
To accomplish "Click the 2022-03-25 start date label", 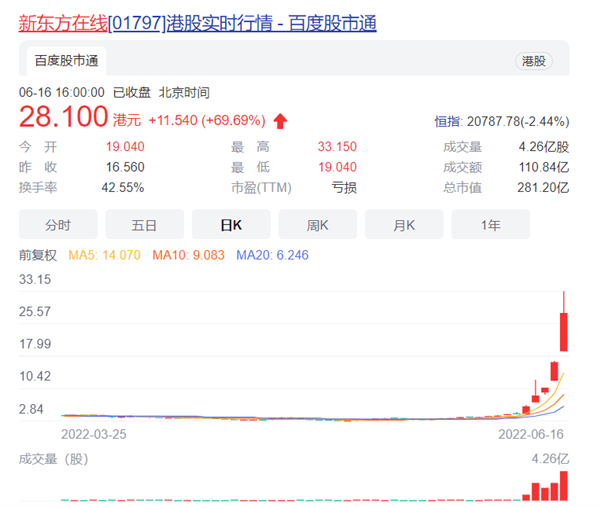I will click(94, 434).
